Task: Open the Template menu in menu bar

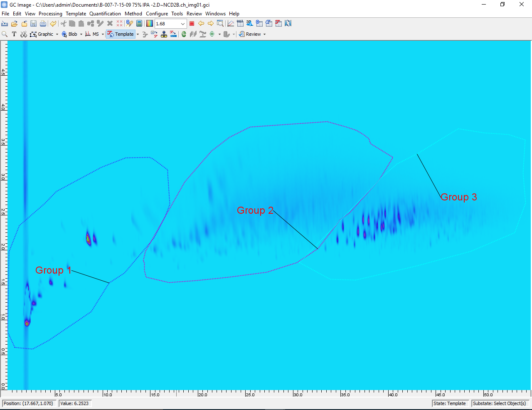Action: (76, 13)
